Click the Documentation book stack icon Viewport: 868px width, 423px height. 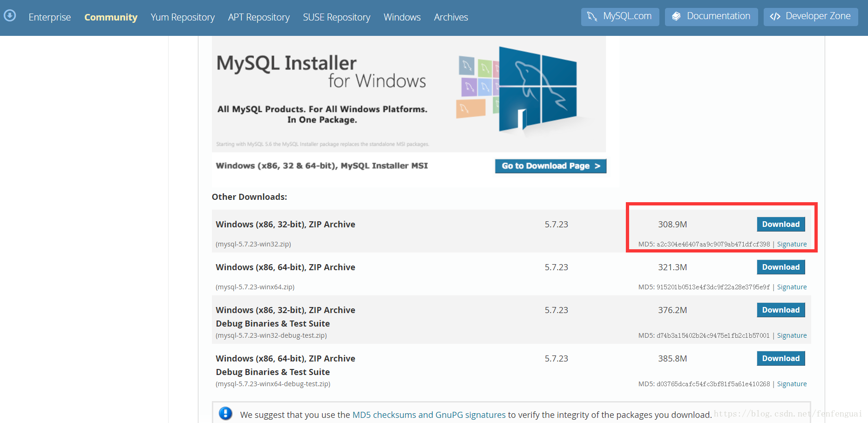click(x=676, y=16)
